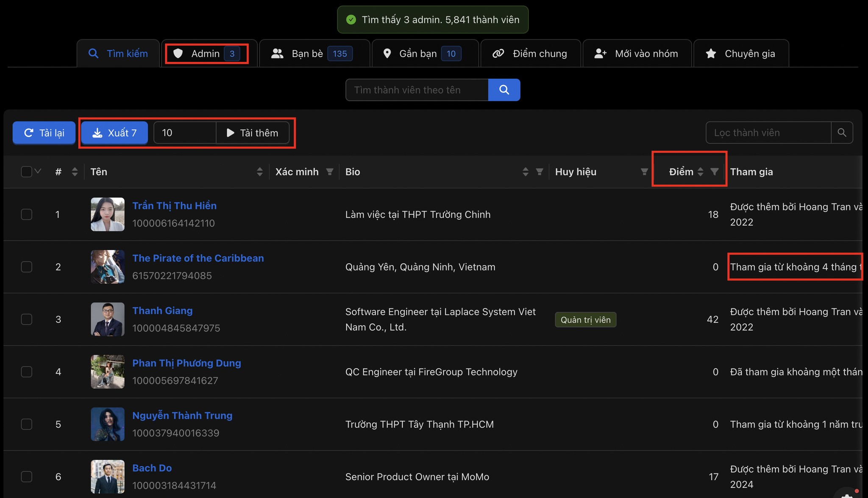
Task: Open the Tìm kiếm tab
Action: (118, 53)
